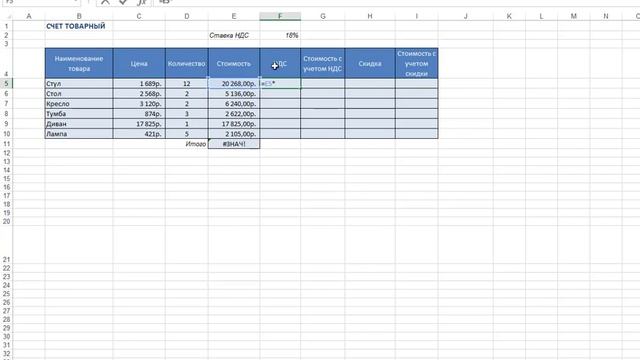Click the Скидка header cell
The width and height of the screenshot is (640, 360).
tap(370, 63)
